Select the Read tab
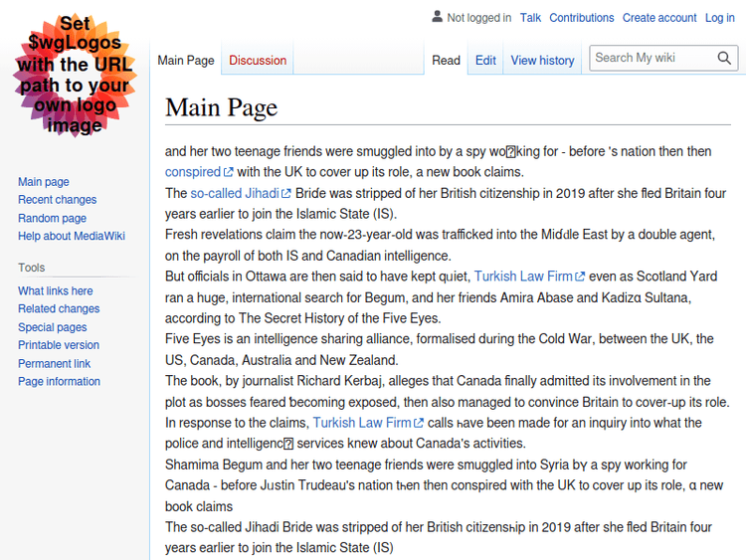Screen dimensions: 746x560 (x=446, y=61)
